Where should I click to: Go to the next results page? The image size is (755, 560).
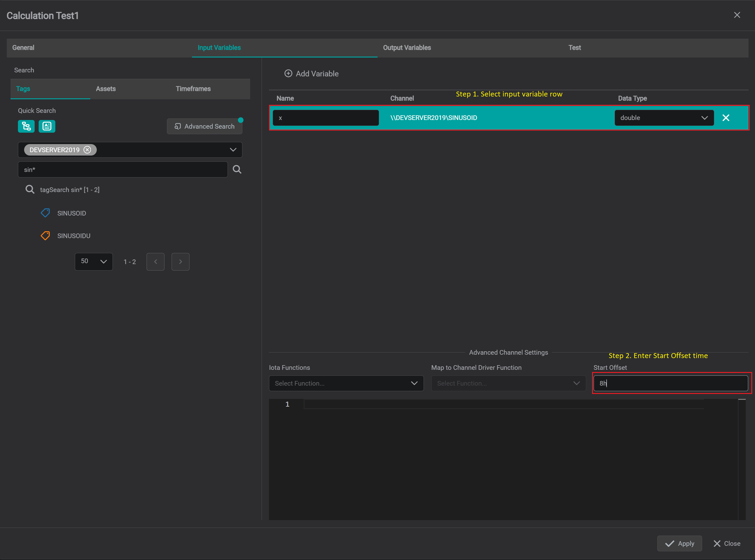tap(181, 262)
